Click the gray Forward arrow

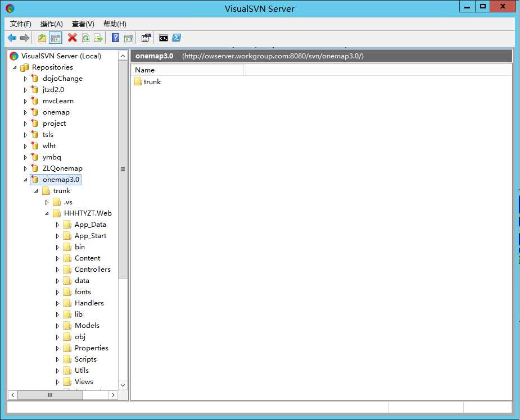tap(25, 38)
